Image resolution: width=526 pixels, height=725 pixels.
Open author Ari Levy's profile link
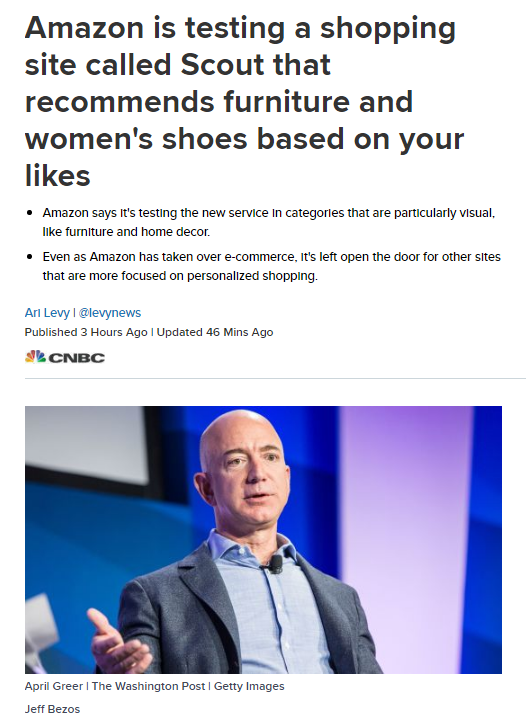click(x=47, y=313)
